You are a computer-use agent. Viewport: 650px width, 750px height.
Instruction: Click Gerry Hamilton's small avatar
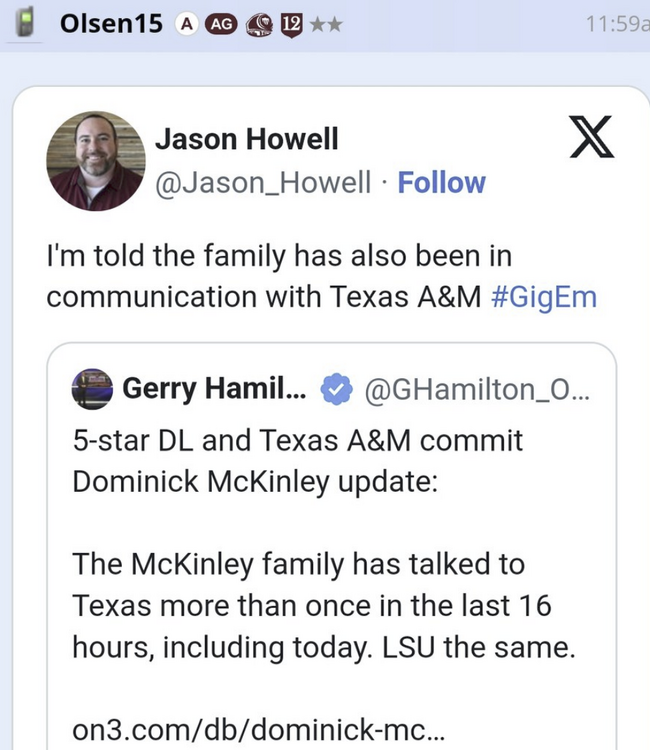pos(92,390)
